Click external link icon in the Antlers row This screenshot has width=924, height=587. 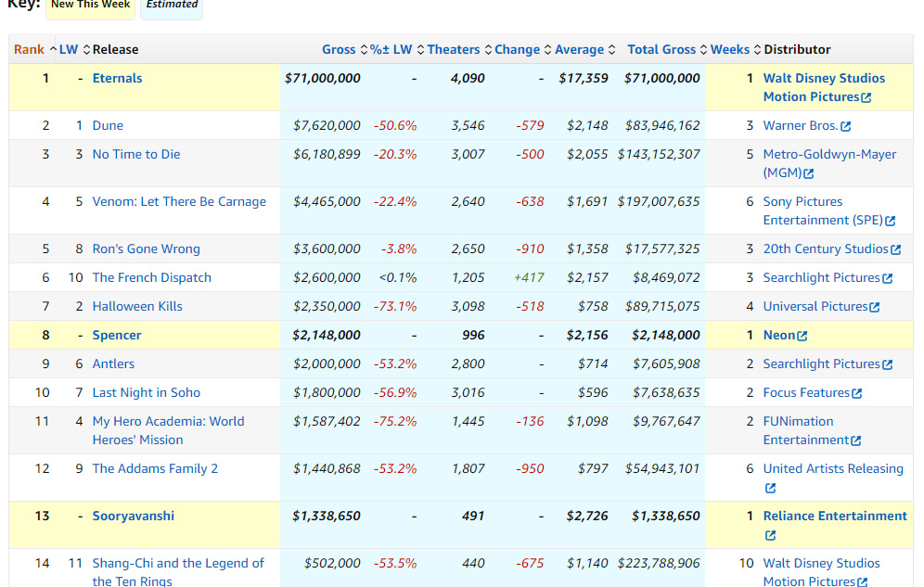[888, 365]
